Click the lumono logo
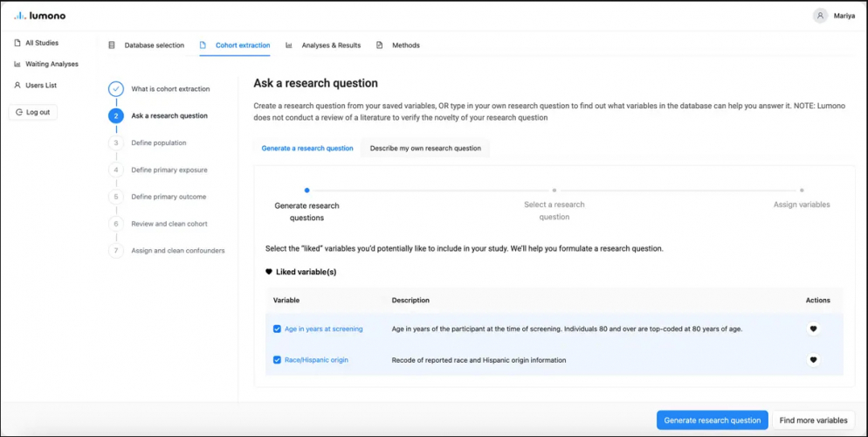The width and height of the screenshot is (868, 437). coord(40,16)
